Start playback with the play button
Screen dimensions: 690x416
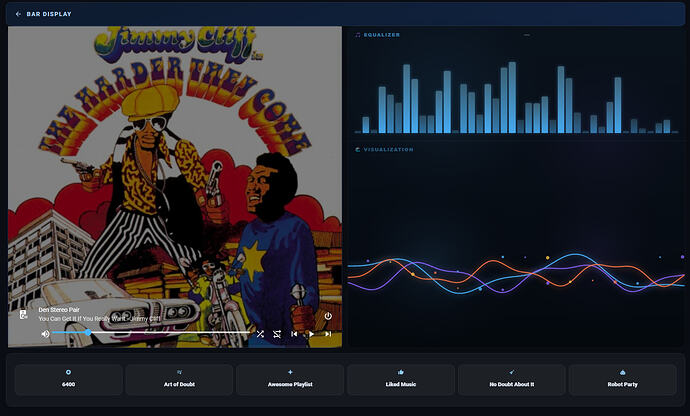point(311,334)
